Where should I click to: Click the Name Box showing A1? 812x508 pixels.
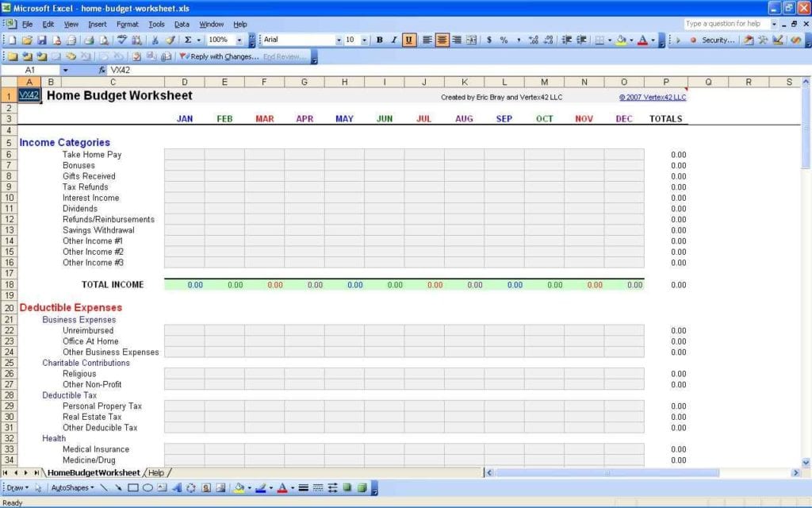point(29,70)
